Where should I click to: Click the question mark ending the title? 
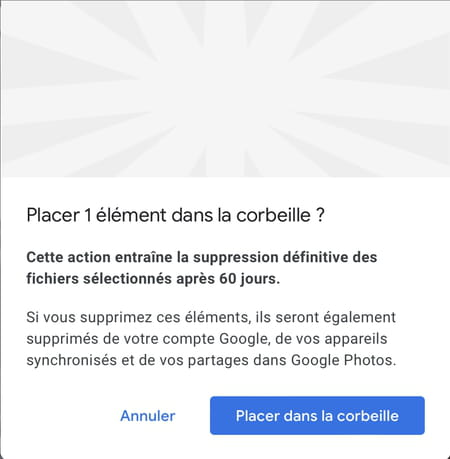[x=320, y=215]
